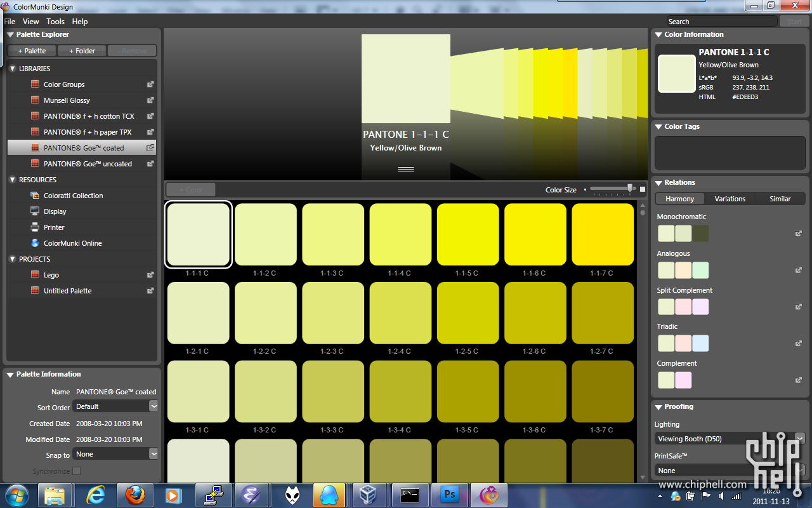Select the Harmony tab
This screenshot has height=508, width=812.
[679, 199]
